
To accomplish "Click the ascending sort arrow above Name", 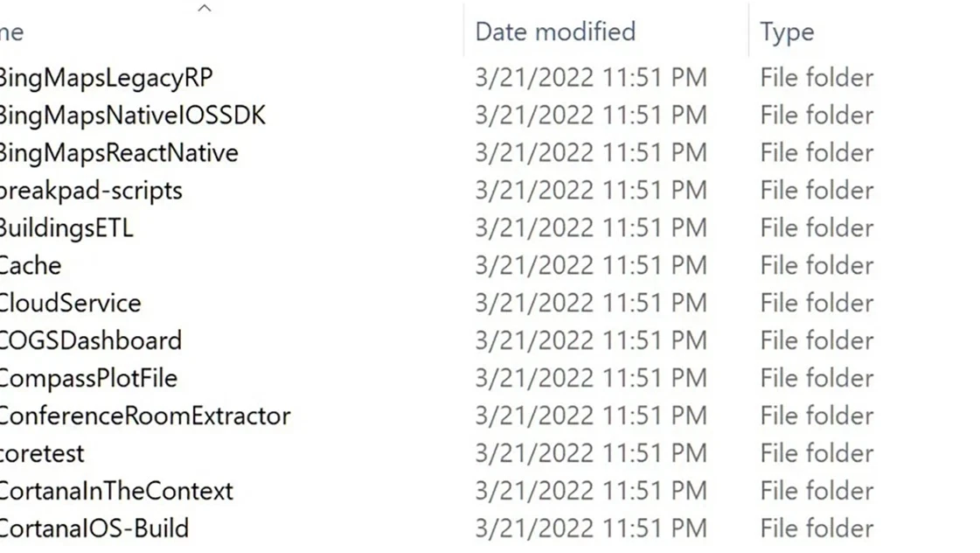I will click(x=204, y=8).
